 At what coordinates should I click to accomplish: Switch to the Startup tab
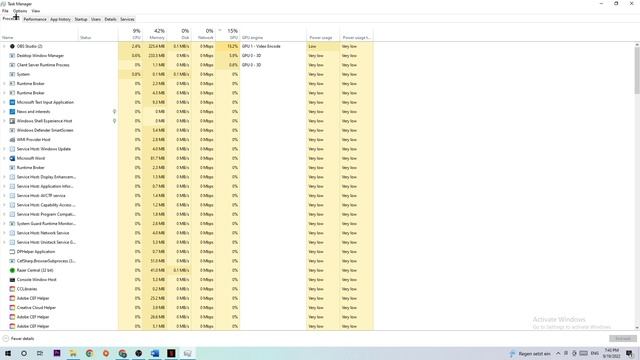pyautogui.click(x=81, y=19)
